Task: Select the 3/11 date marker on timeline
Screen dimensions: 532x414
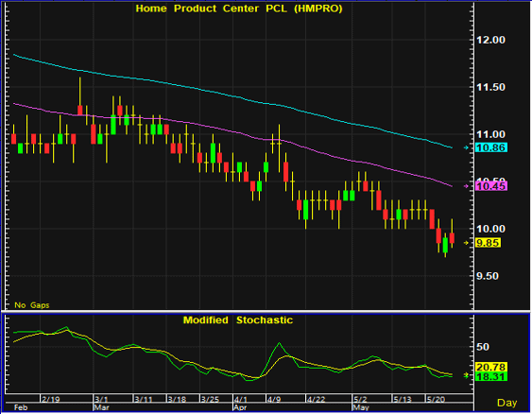Action: pyautogui.click(x=144, y=399)
